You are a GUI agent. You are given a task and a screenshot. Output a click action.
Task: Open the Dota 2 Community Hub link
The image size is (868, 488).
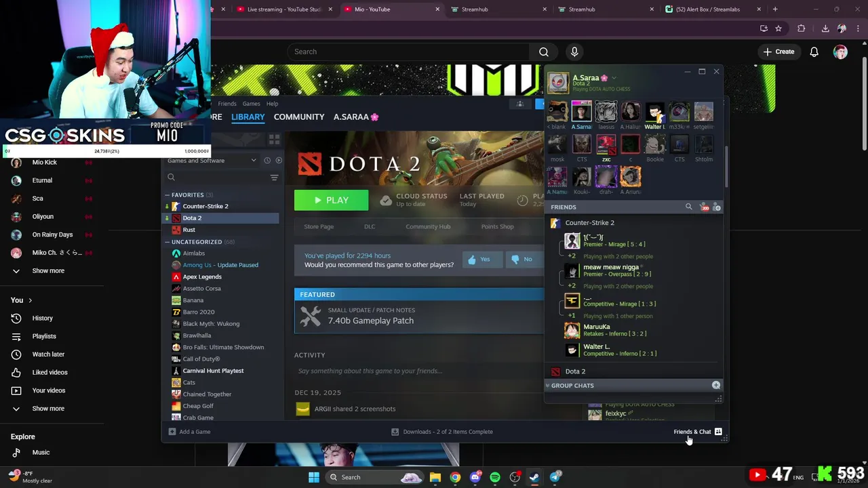coord(428,226)
